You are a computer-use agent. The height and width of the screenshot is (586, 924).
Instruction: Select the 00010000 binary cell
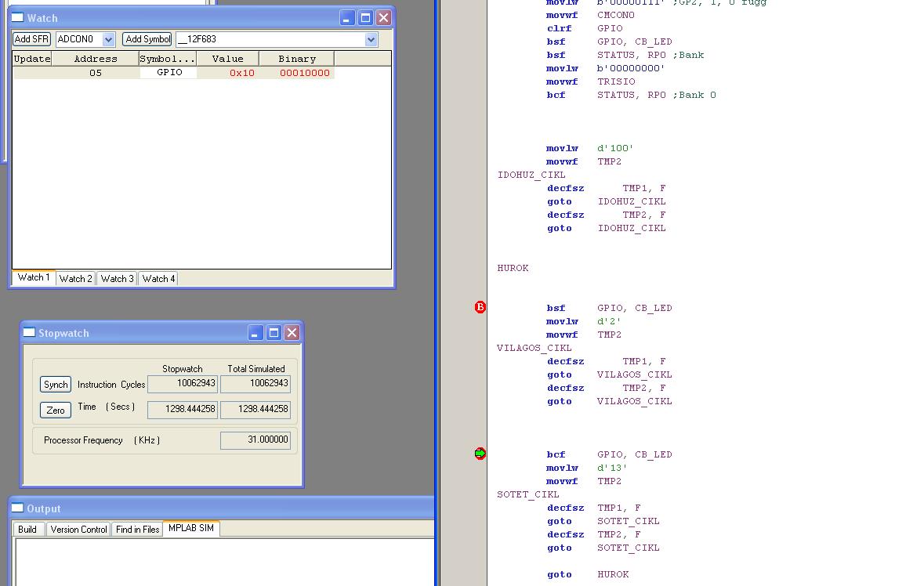coord(297,73)
